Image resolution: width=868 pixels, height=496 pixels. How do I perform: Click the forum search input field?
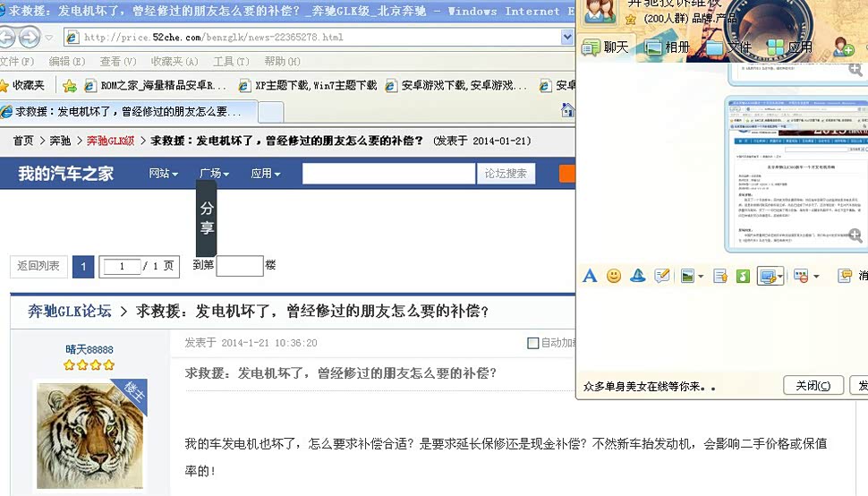click(x=388, y=174)
